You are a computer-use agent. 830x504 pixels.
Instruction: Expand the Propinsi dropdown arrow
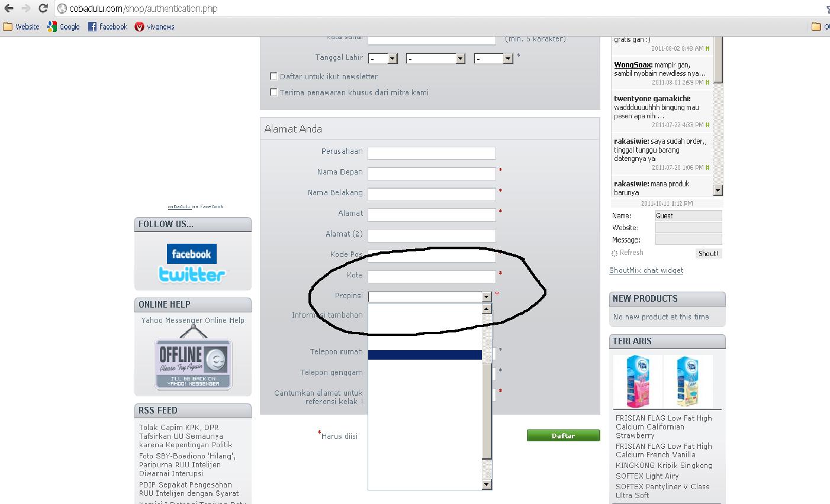click(487, 297)
